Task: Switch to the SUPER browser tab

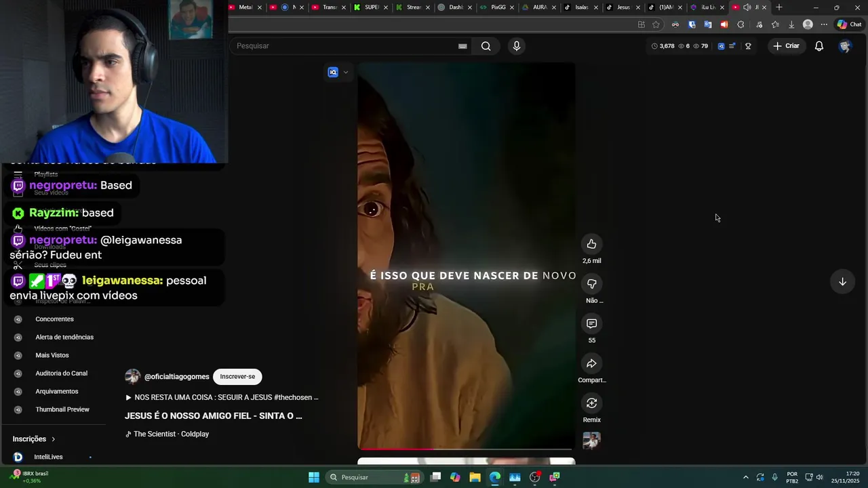Action: click(372, 7)
